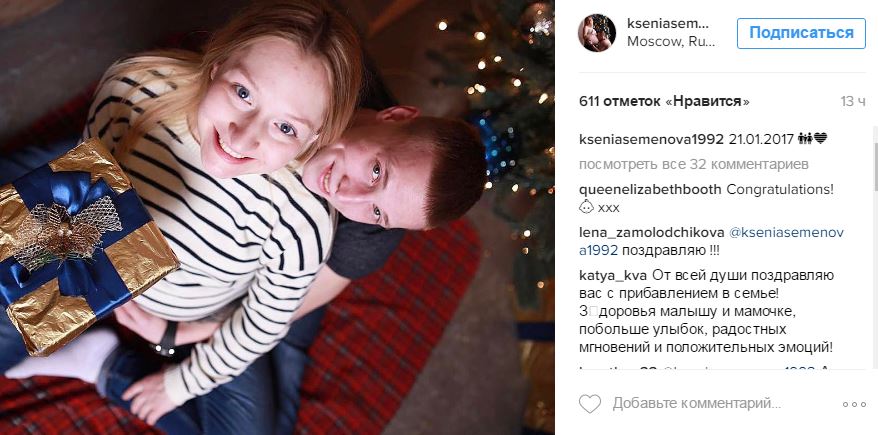Expand посмотреть все 32 комментариев
Viewport: 878px width, 435px height.
686,165
